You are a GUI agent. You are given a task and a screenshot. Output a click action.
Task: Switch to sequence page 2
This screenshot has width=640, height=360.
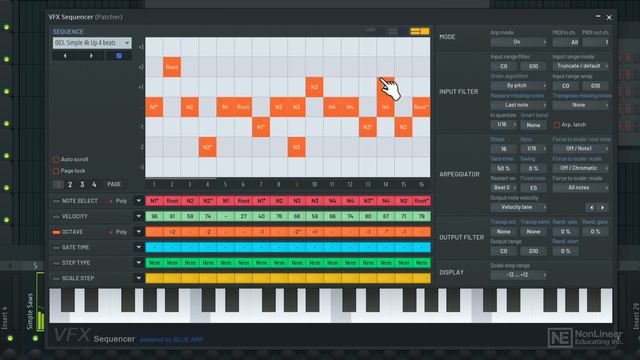(70, 184)
